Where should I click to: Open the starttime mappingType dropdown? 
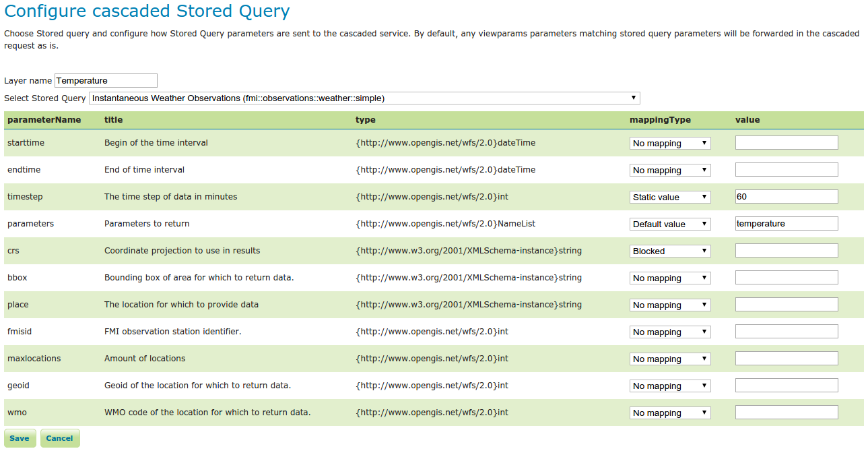tap(669, 142)
